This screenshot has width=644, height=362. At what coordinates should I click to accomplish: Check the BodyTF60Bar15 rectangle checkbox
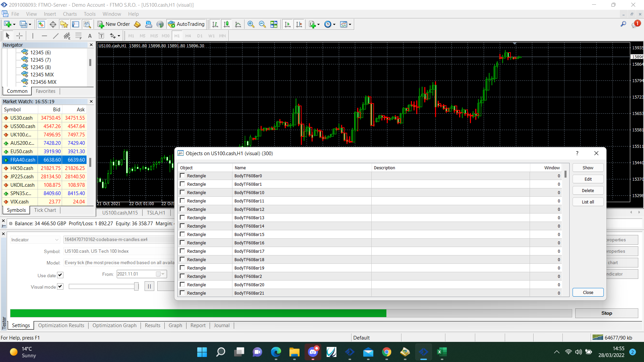coord(182,234)
